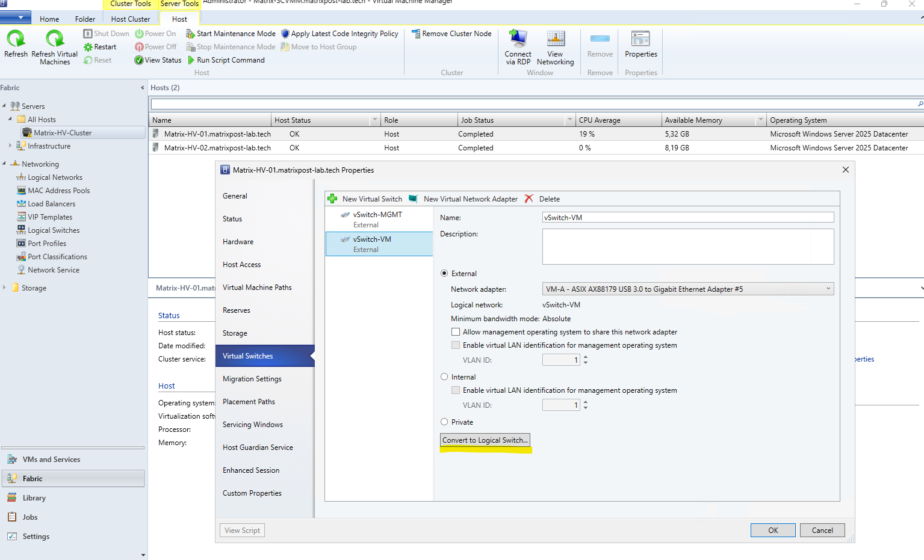Collapse the All Hosts tree node
Screen dimensions: 924x560
(x=10, y=119)
